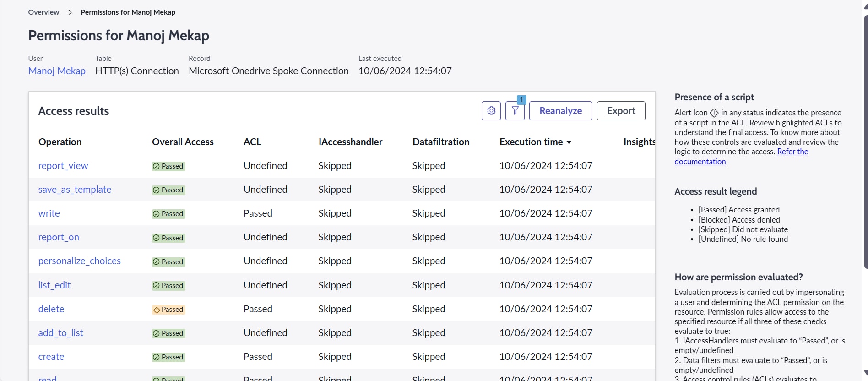The width and height of the screenshot is (868, 381).
Task: Click the Passed status badge for write
Action: (168, 214)
